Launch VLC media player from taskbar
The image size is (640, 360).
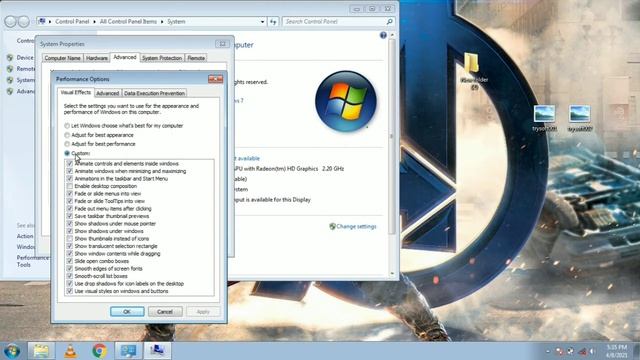[70, 351]
